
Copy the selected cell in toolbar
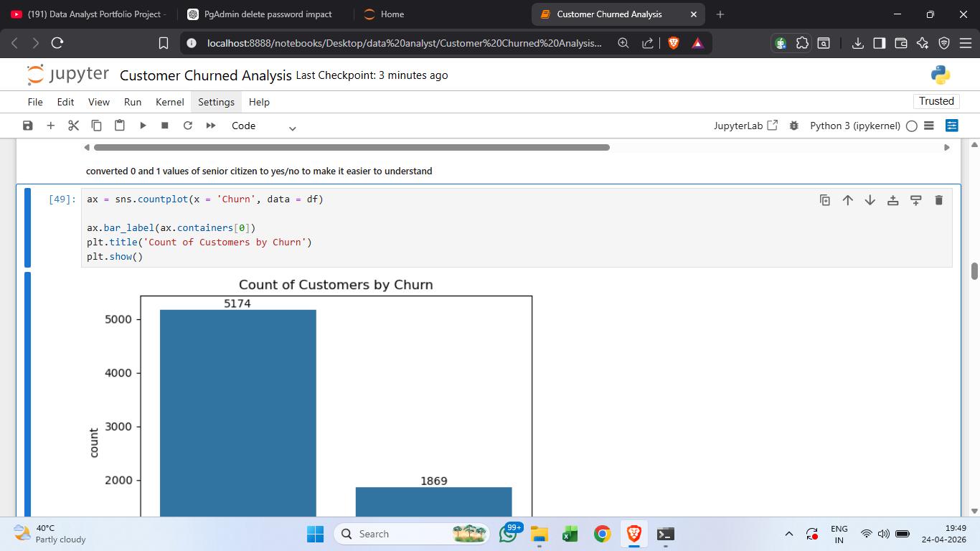[96, 126]
